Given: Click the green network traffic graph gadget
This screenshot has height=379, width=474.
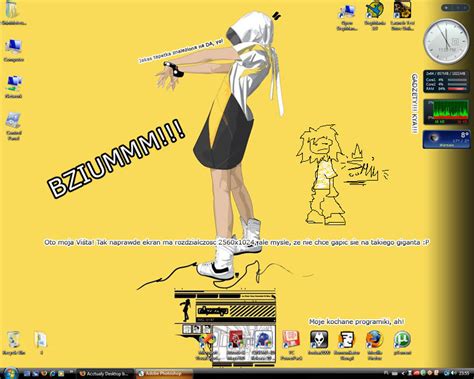Looking at the screenshot, I should coord(446,112).
